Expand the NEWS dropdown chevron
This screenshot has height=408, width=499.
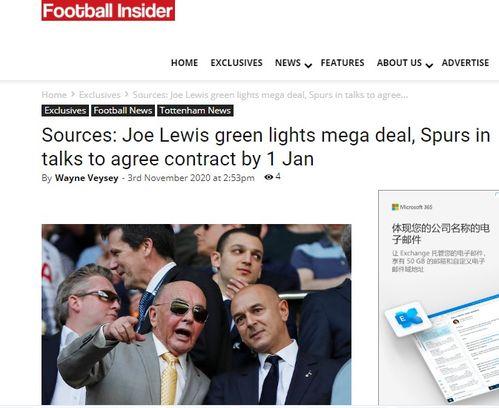tap(308, 65)
